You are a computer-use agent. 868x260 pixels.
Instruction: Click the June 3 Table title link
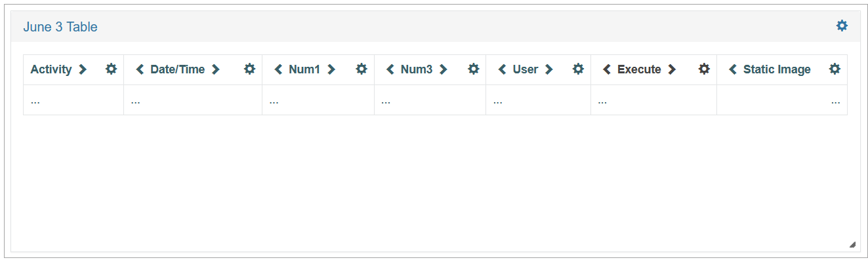coord(60,27)
